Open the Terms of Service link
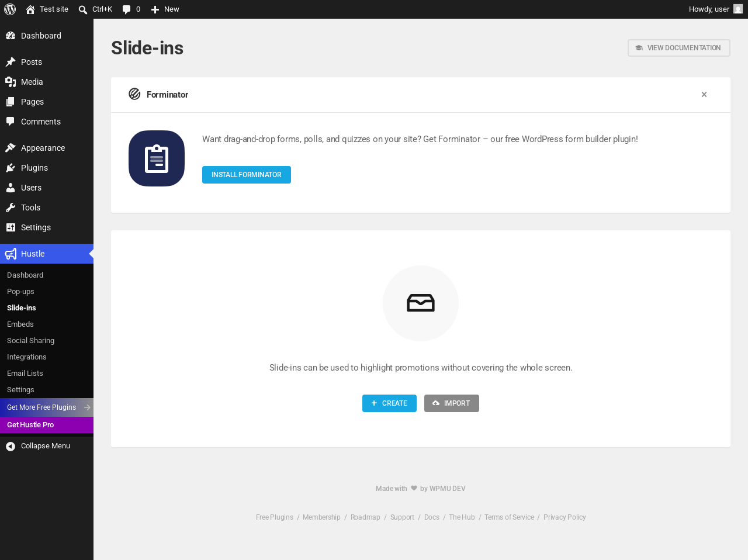The image size is (748, 560). (x=509, y=517)
